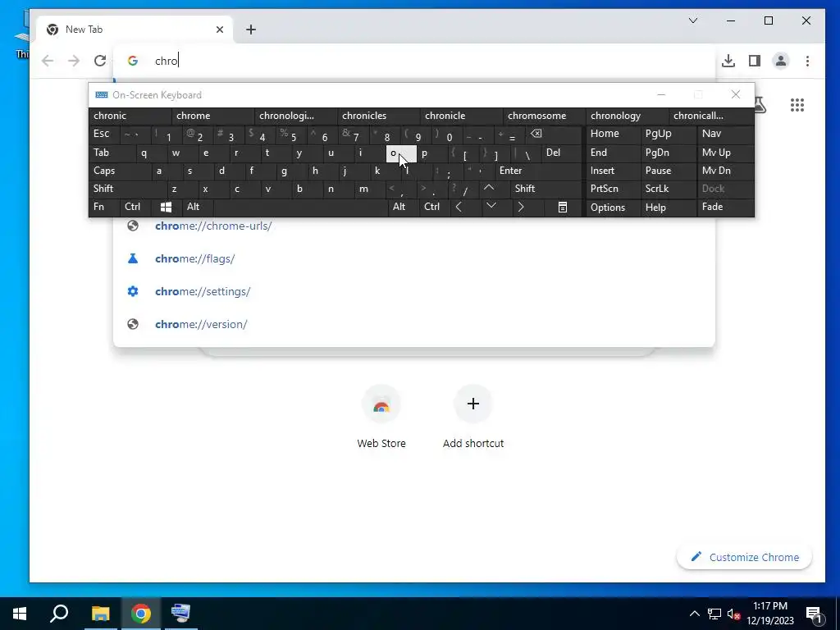Toggle left Alt key on keyboard
This screenshot has width=840, height=630.
197,207
